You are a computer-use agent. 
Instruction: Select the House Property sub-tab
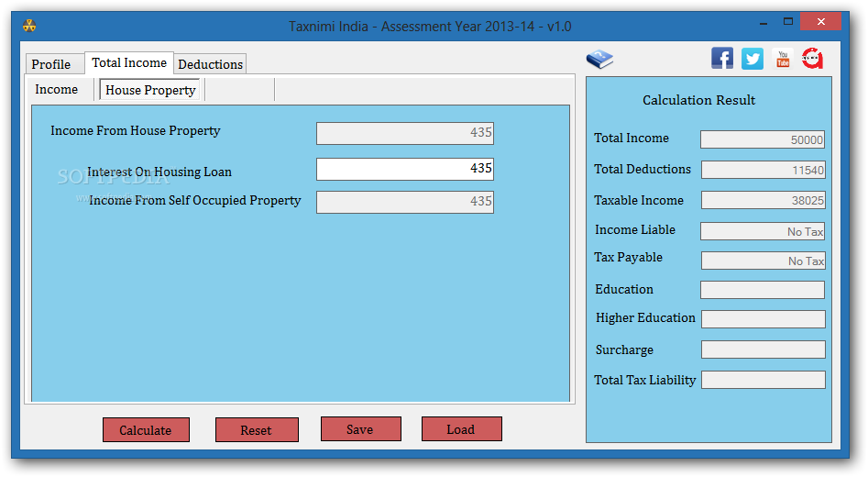[x=150, y=90]
